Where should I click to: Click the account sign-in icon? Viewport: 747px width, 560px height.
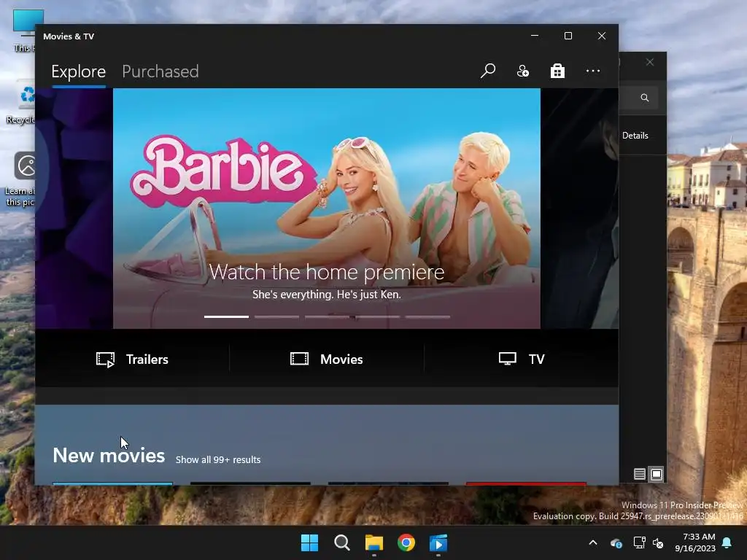[522, 71]
